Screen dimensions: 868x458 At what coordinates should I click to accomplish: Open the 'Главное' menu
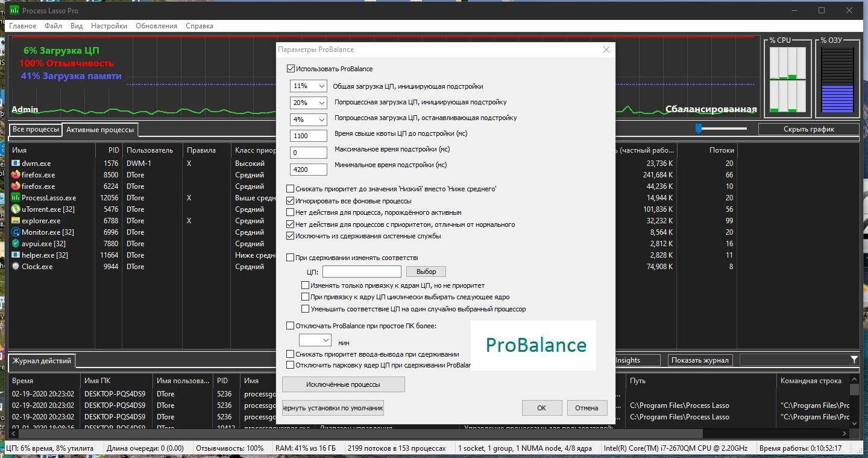pos(22,26)
